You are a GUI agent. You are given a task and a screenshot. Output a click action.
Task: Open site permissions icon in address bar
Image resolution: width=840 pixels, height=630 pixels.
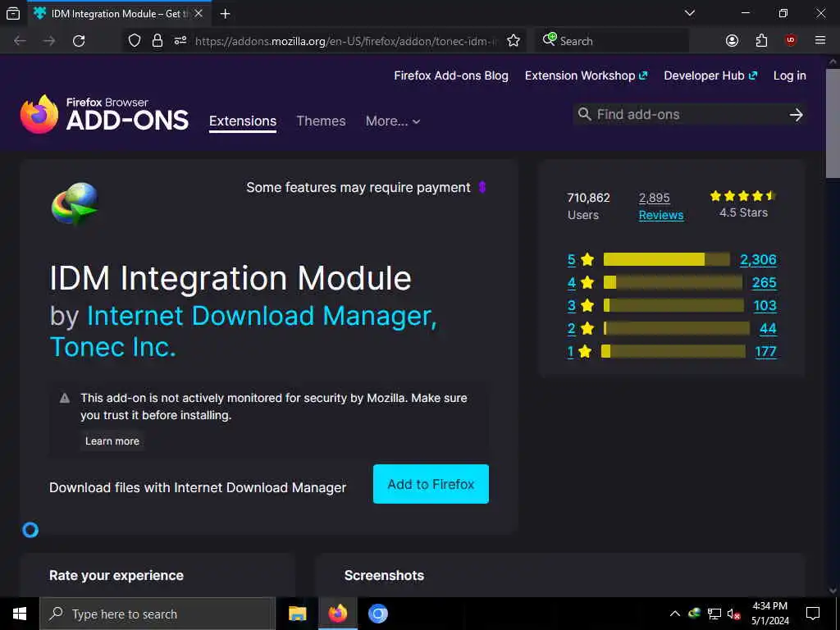180,41
